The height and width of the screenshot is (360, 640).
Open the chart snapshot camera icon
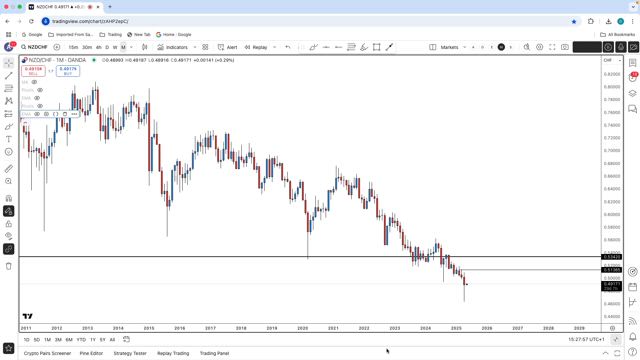pyautogui.click(x=565, y=47)
